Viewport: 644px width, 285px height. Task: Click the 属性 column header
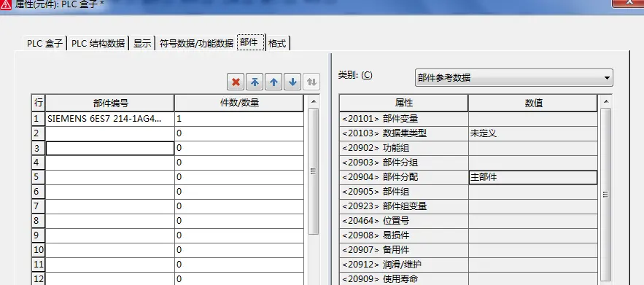click(x=404, y=103)
